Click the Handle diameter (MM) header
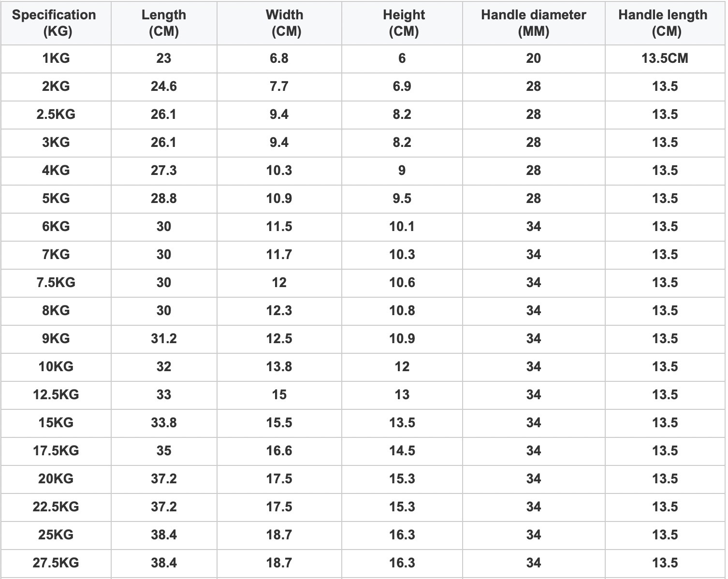The width and height of the screenshot is (728, 579). point(534,23)
